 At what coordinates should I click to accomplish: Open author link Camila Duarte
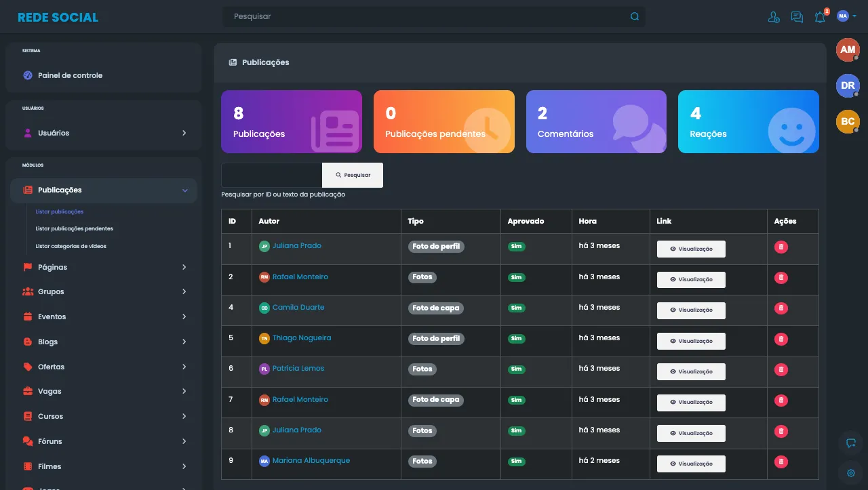click(298, 307)
